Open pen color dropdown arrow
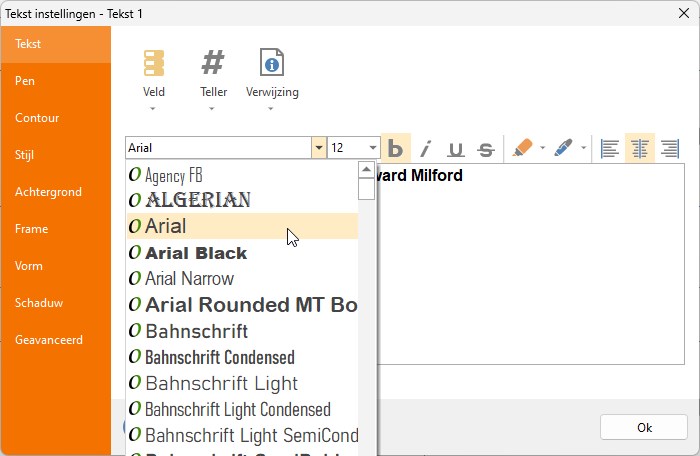This screenshot has height=456, width=700. pos(583,148)
